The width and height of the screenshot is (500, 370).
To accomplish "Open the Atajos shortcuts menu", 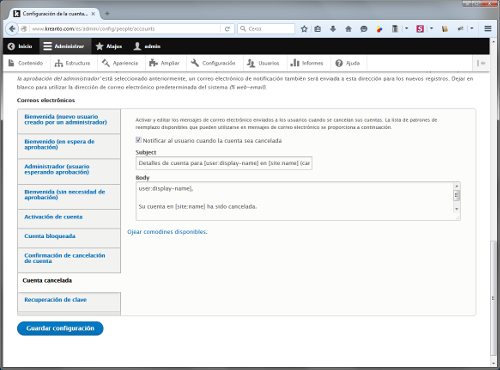I will pos(109,46).
